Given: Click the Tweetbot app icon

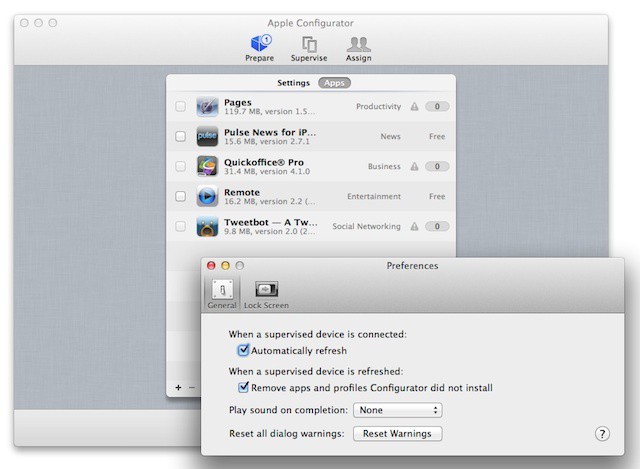Looking at the screenshot, I should (207, 226).
